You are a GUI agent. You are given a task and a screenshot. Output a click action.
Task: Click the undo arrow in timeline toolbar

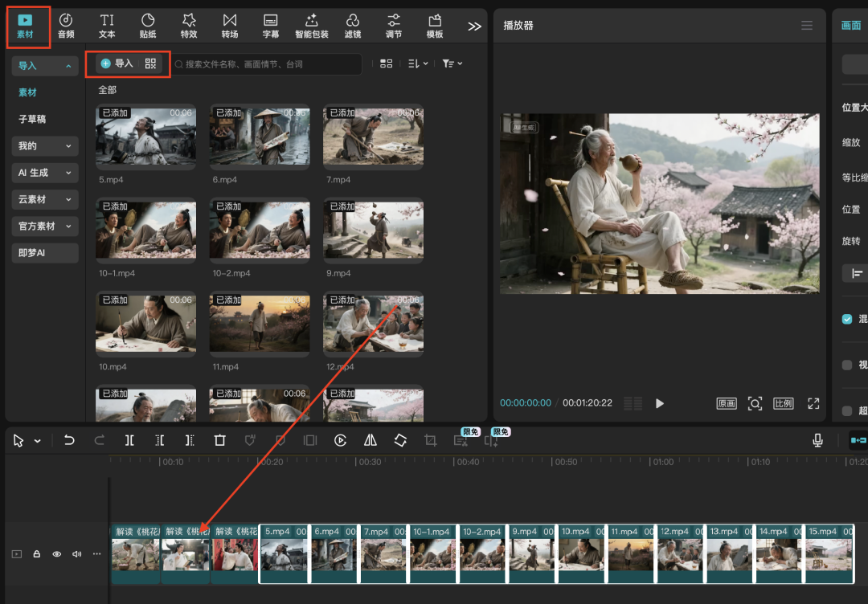(69, 440)
